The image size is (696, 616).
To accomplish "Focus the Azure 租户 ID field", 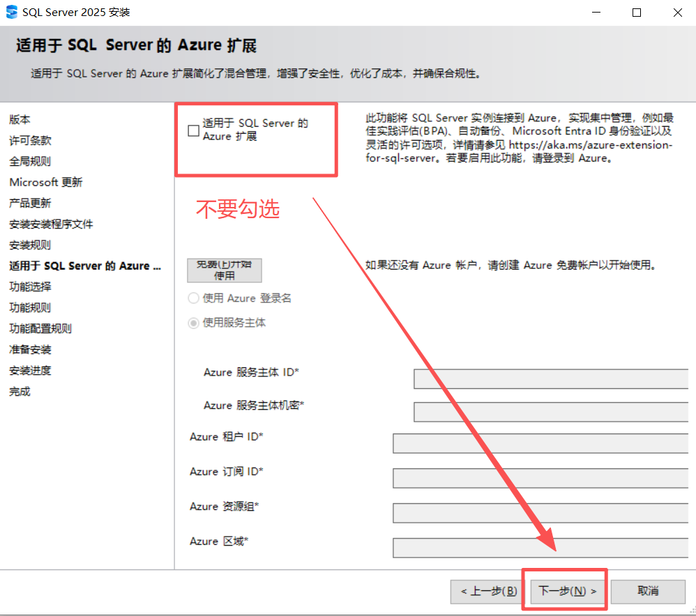I will [x=540, y=443].
